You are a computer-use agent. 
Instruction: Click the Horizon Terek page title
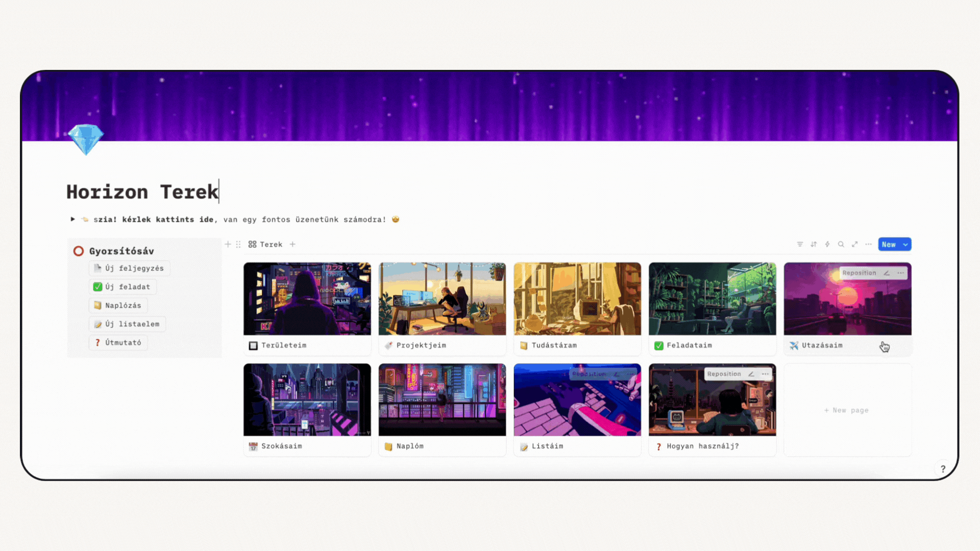pyautogui.click(x=142, y=192)
